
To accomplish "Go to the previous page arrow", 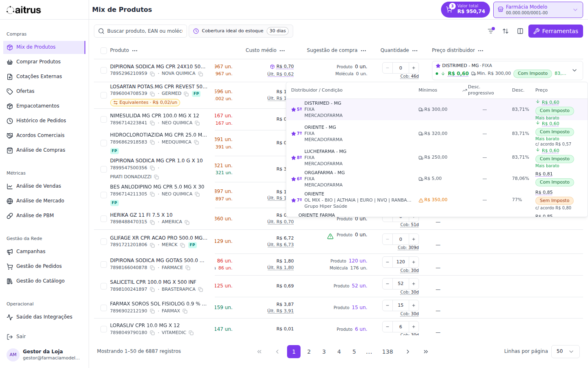I will point(277,352).
